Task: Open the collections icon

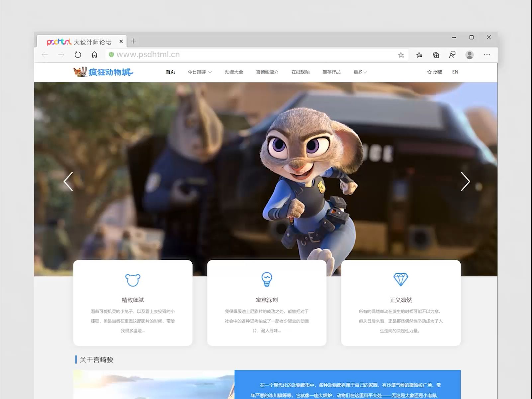Action: coord(436,55)
